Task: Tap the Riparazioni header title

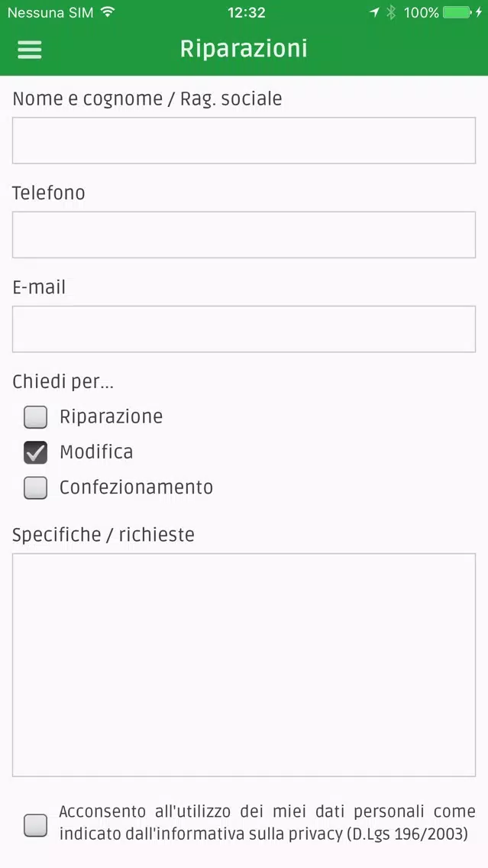Action: tap(244, 49)
